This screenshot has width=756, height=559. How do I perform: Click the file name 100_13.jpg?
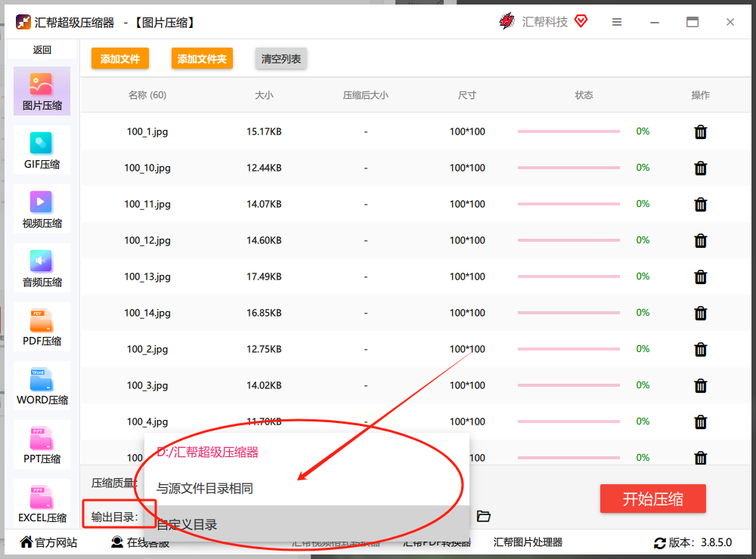coord(147,277)
